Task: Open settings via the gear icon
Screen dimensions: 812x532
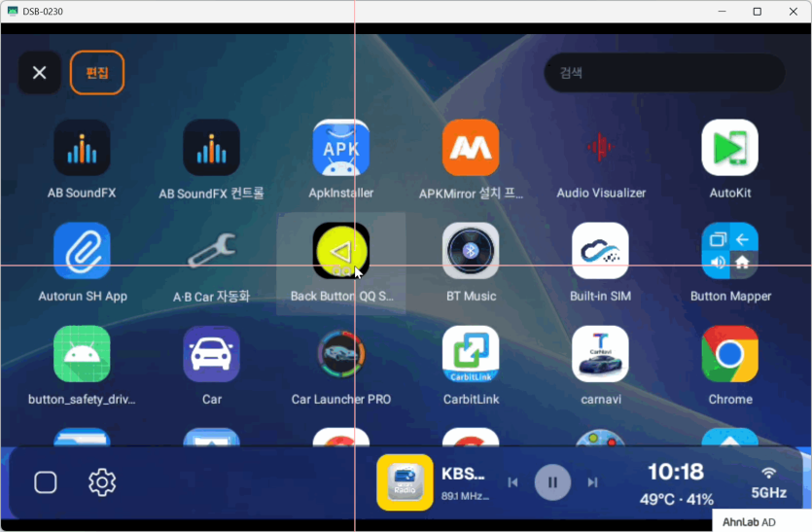Action: pos(102,482)
